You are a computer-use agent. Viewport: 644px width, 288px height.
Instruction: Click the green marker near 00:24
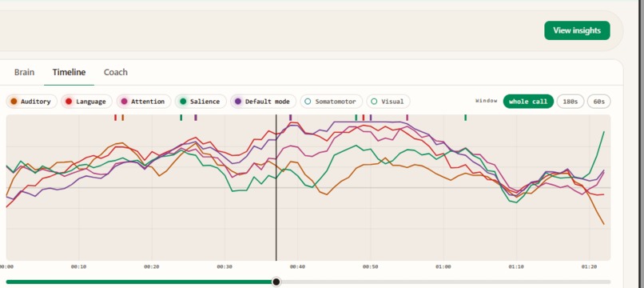point(181,118)
